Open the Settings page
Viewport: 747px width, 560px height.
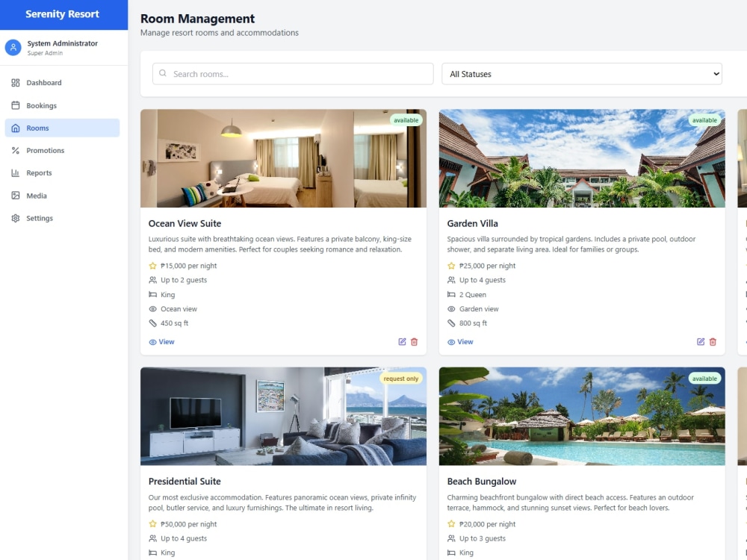pyautogui.click(x=63, y=218)
